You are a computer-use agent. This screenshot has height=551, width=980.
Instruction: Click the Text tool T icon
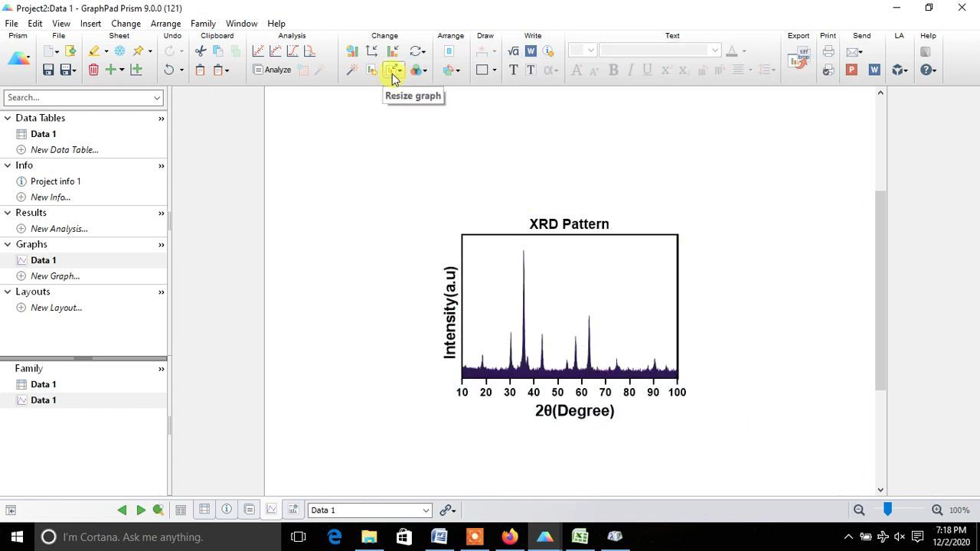513,70
